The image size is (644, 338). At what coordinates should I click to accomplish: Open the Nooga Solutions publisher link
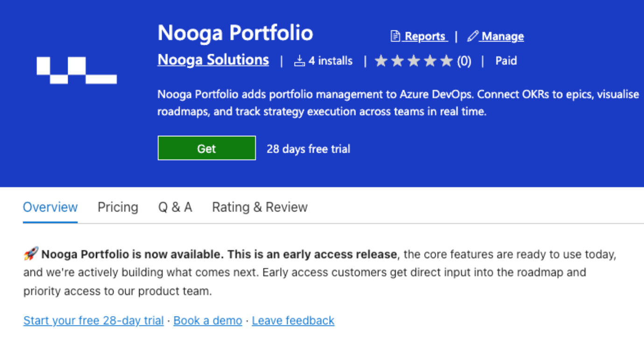[x=213, y=60]
